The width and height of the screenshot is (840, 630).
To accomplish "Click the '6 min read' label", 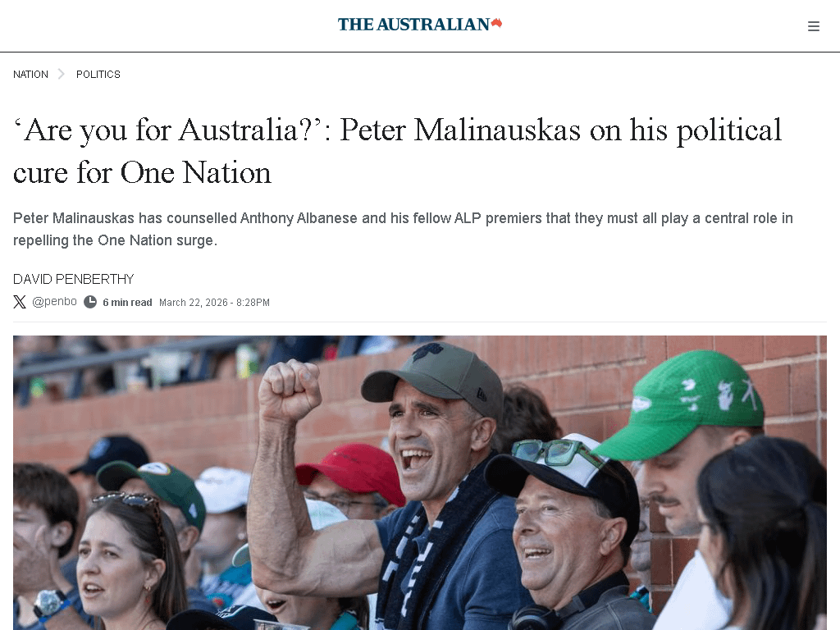I will [x=127, y=303].
